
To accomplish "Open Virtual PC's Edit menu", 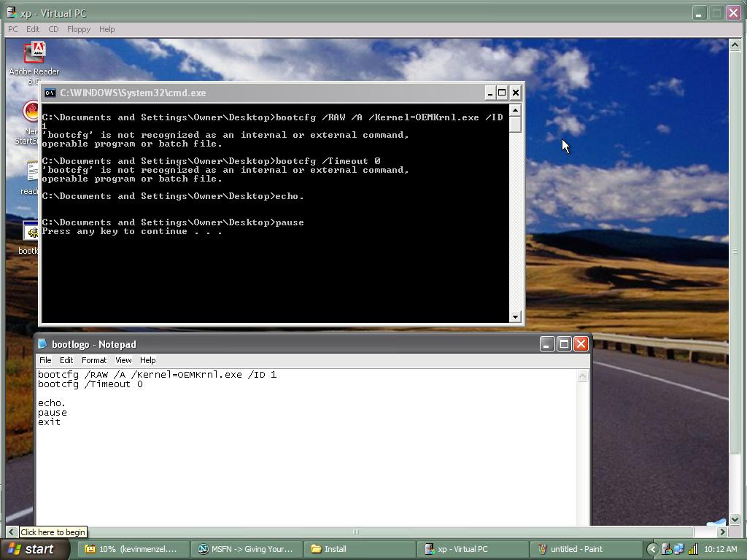I will click(x=33, y=29).
